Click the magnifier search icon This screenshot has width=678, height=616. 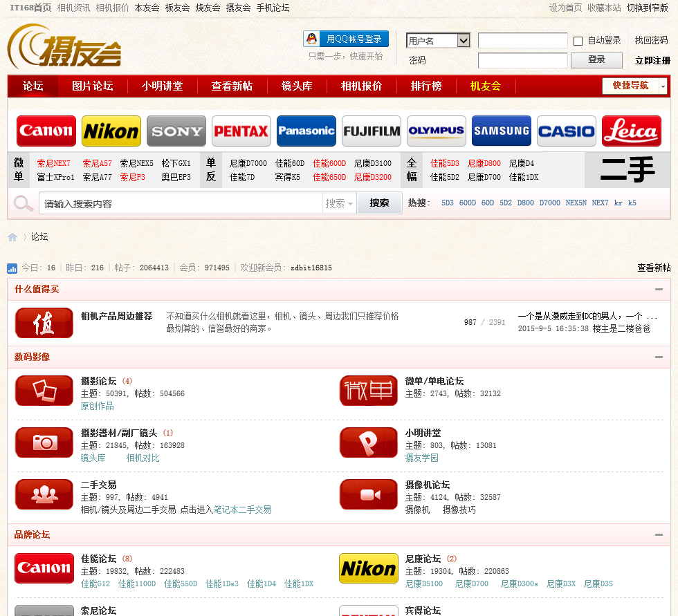tap(24, 203)
